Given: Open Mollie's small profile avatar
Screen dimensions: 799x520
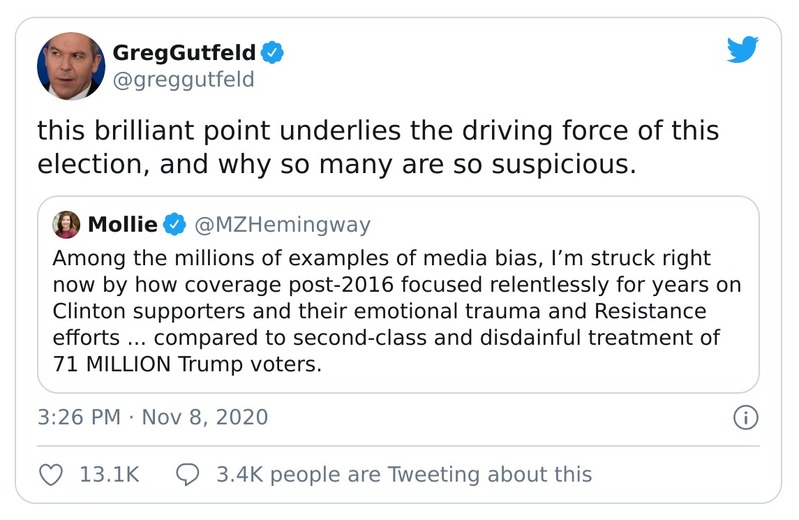Looking at the screenshot, I should (68, 223).
